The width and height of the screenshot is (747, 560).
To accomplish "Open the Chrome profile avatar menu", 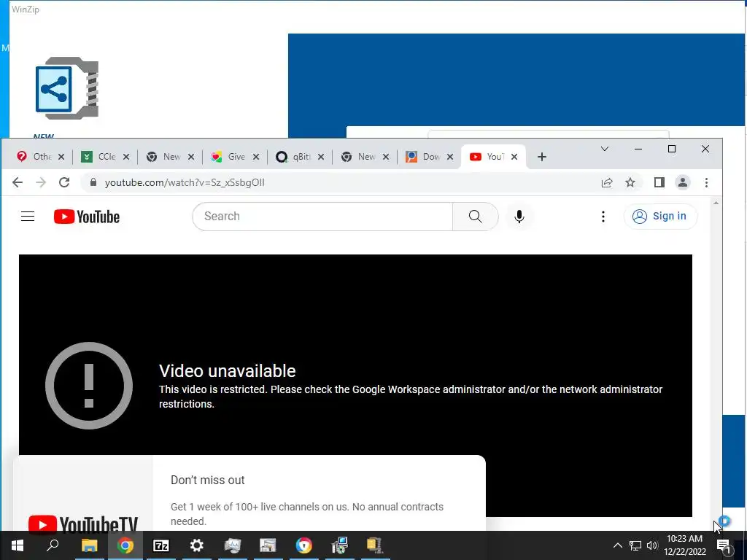I will click(x=683, y=182).
